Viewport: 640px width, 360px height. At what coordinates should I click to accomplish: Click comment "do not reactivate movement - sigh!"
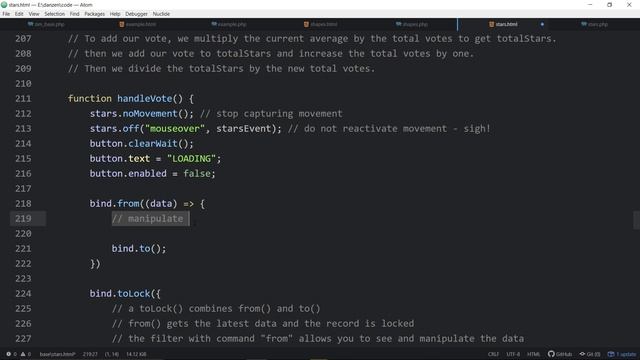click(x=389, y=129)
